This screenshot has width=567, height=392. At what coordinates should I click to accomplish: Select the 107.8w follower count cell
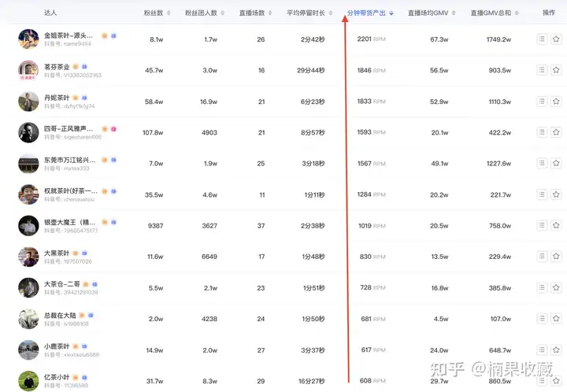click(x=153, y=132)
